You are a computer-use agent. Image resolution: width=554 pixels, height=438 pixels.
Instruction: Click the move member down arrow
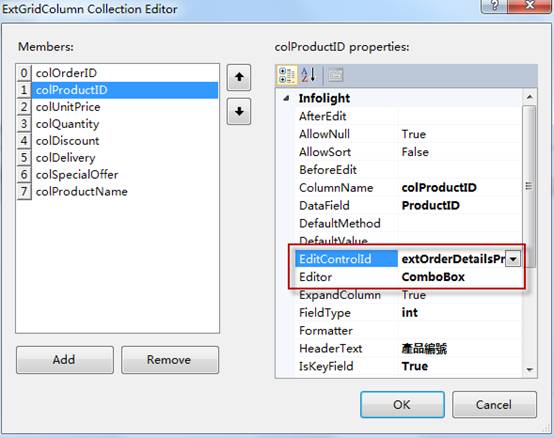[x=239, y=112]
